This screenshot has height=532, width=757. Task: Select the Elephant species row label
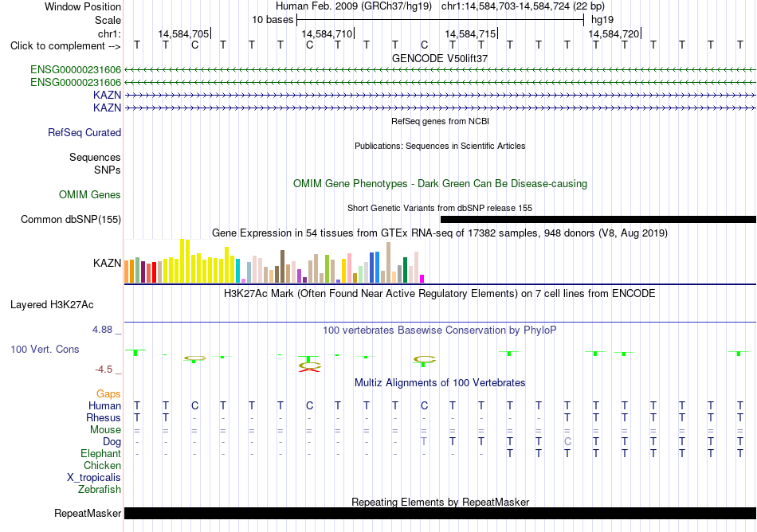click(x=101, y=454)
